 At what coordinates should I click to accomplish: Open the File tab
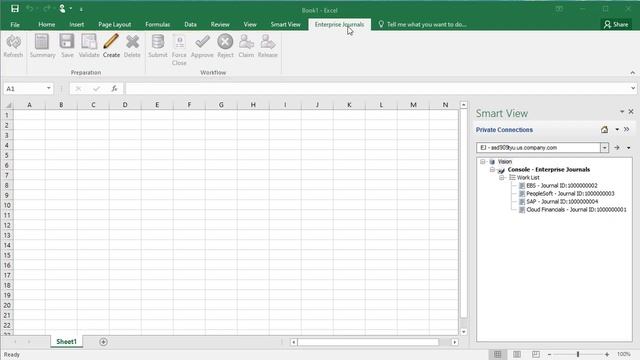[15, 24]
